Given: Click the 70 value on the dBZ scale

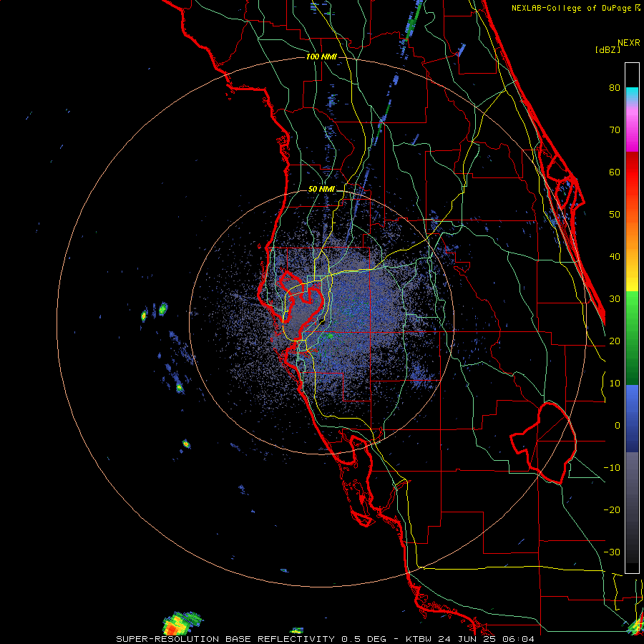Looking at the screenshot, I should tap(615, 130).
